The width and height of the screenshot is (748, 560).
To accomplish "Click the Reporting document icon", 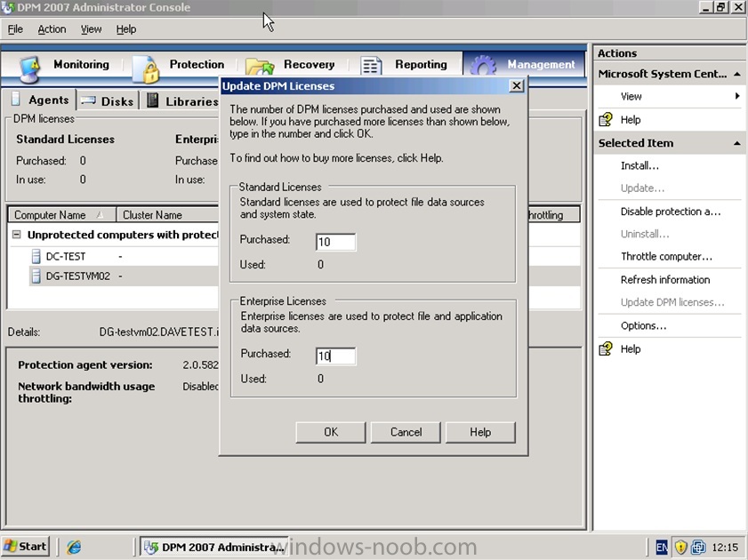I will [371, 66].
